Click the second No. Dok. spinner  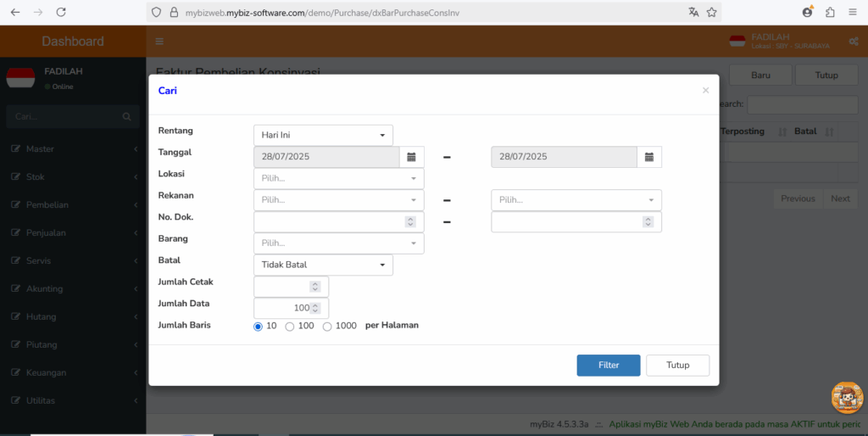click(x=648, y=221)
